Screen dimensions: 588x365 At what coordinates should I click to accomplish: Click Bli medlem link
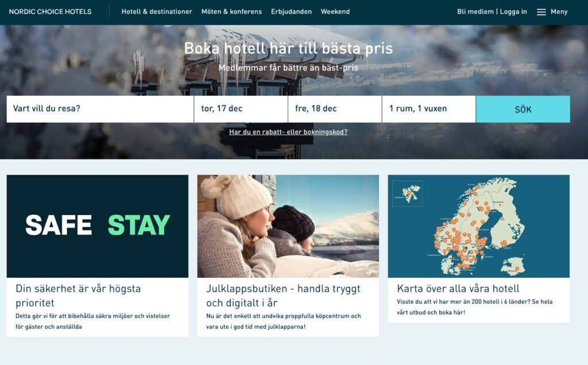pos(475,11)
